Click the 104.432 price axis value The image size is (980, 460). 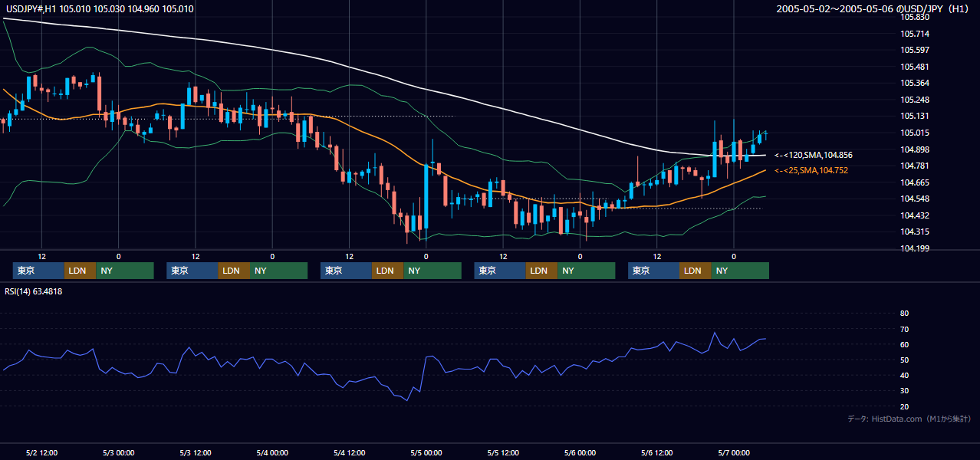click(x=915, y=215)
